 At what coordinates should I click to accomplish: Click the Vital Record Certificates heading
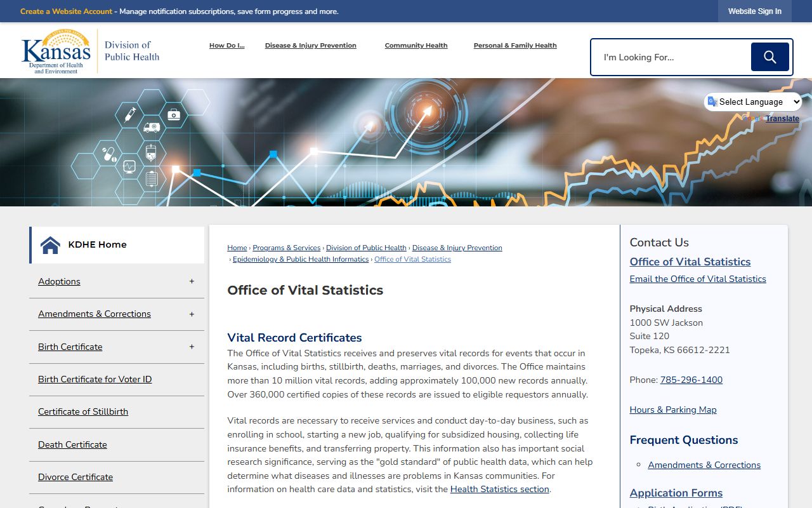pyautogui.click(x=295, y=338)
